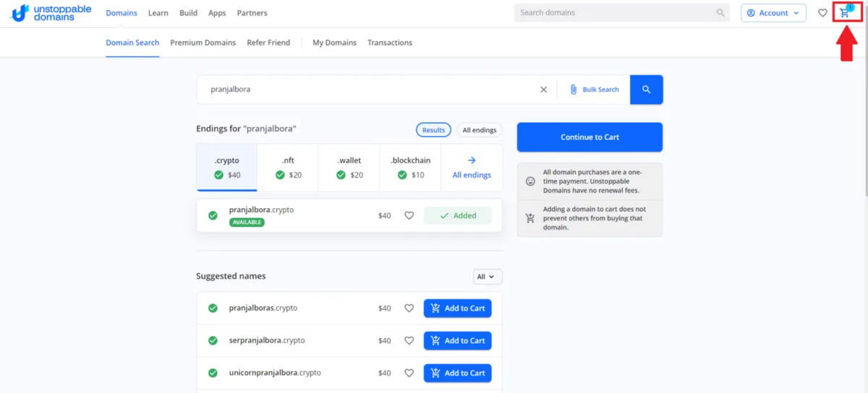Click green check beside serpranjalbora.crypto
Screen dimensions: 868x393
pos(213,340)
